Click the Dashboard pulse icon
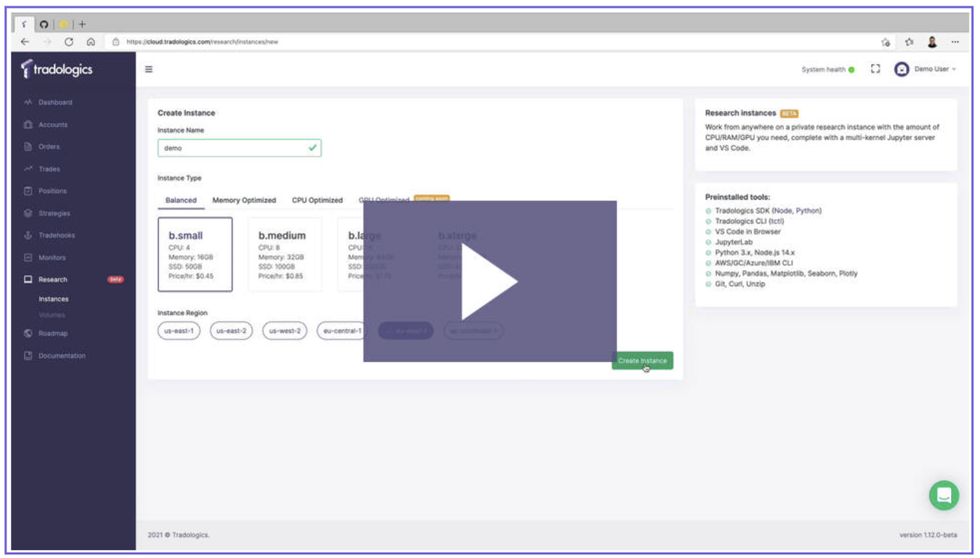The width and height of the screenshot is (980, 558). 28,103
